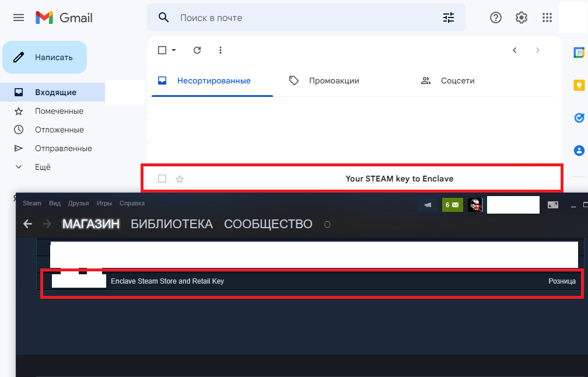Open the Входящие folder
Screen dimensions: 588x377
(52, 92)
